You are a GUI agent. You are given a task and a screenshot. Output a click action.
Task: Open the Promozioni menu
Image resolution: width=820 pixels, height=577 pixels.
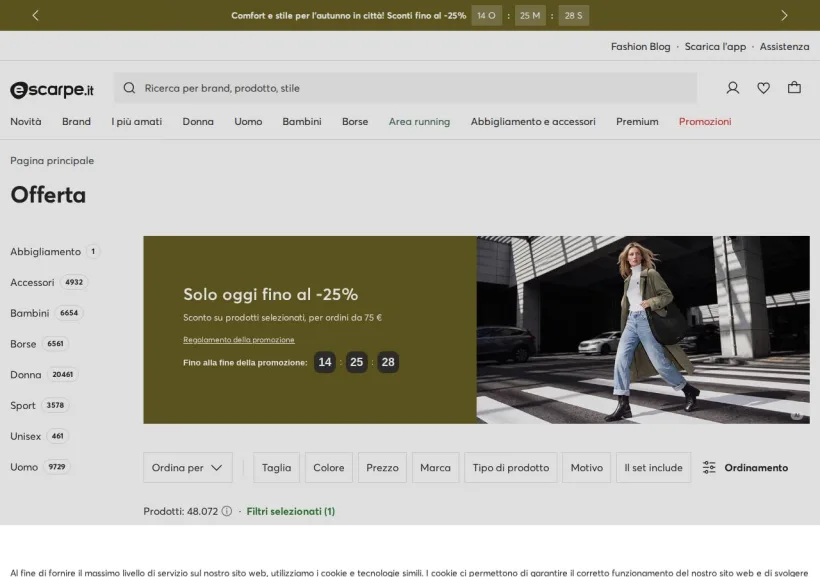tap(704, 121)
